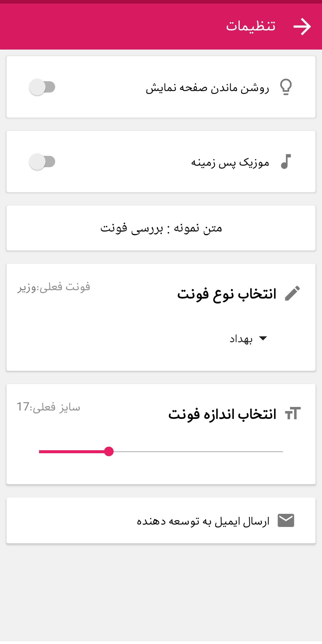Click the text size TT icon
The image size is (322, 644).
coord(292,414)
